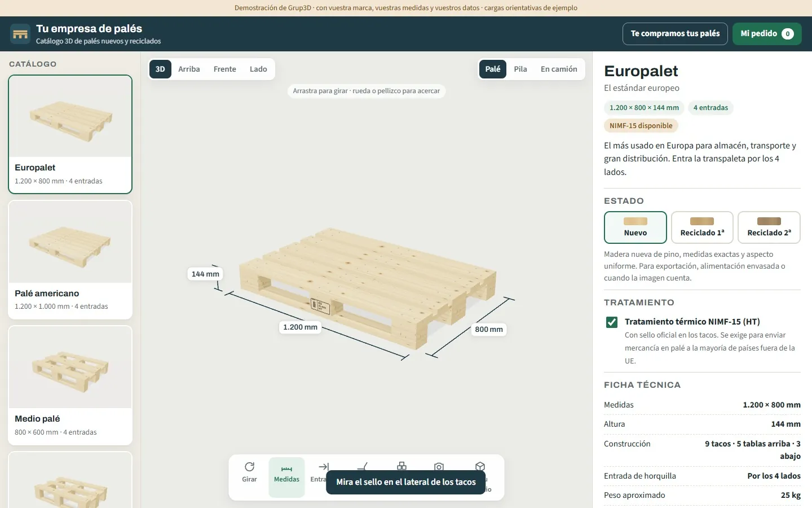
Task: Click the pallet logo icon
Action: point(20,34)
